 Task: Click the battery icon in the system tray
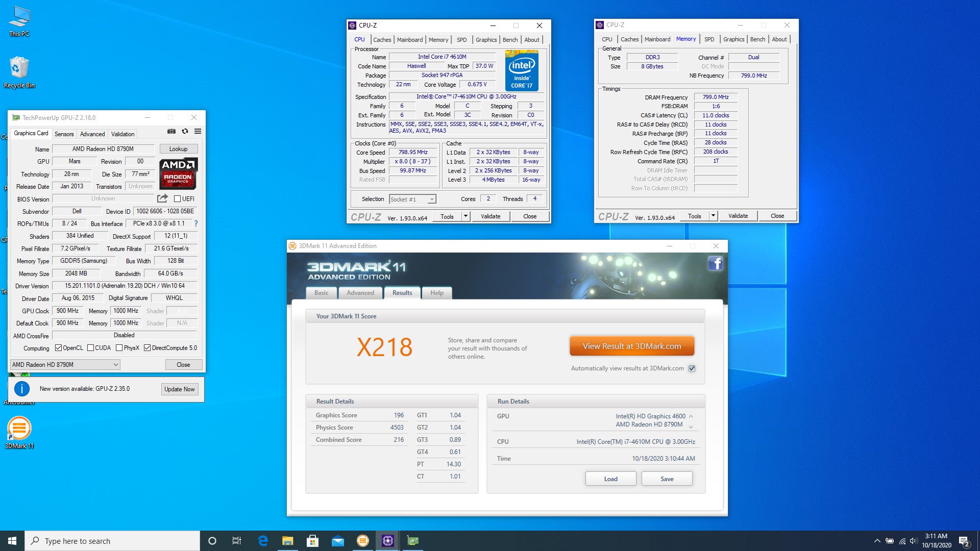[890, 541]
